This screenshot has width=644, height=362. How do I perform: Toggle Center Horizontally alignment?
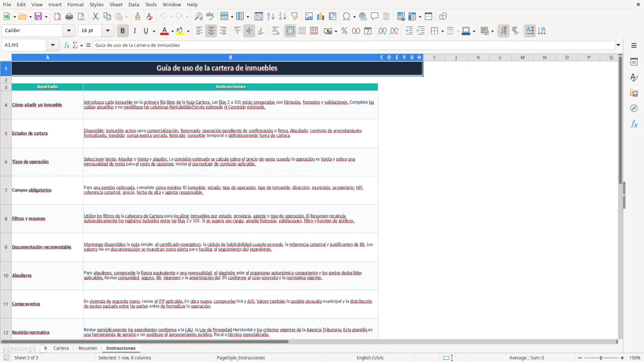[x=211, y=31]
